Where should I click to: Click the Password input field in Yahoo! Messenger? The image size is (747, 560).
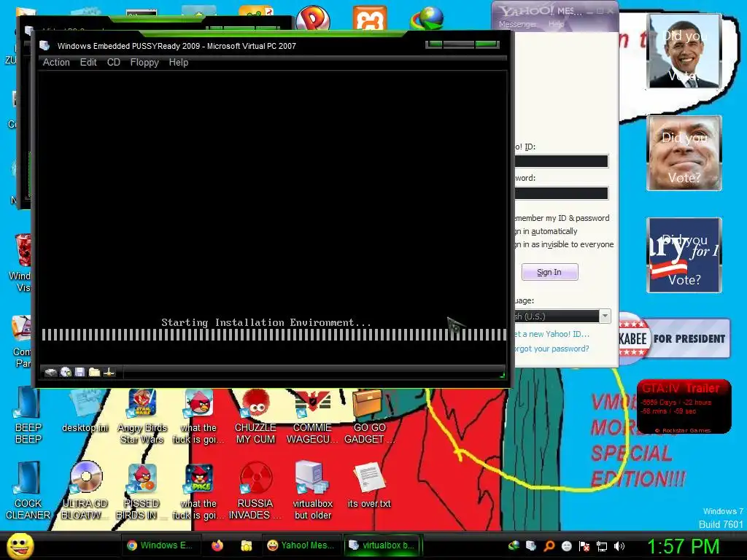pos(561,192)
